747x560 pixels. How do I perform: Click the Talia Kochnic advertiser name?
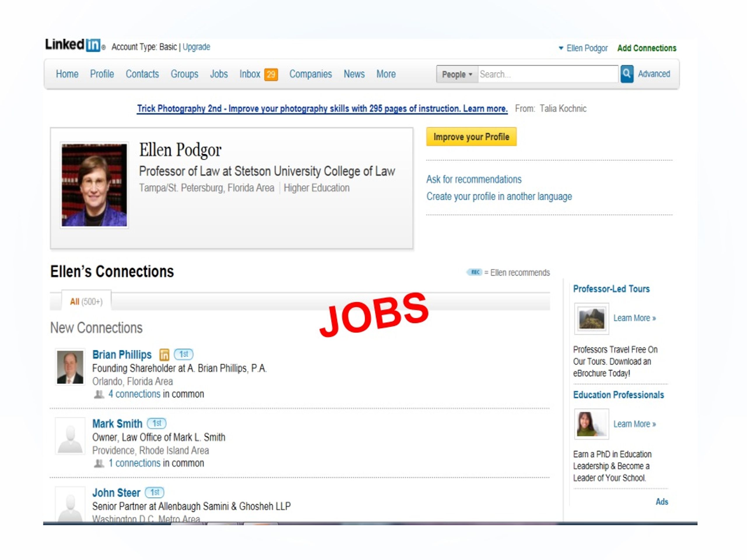(x=563, y=109)
